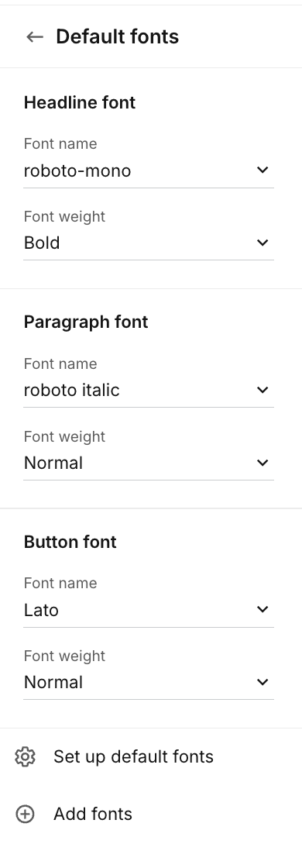
Task: Click the plus circle icon beside Add fonts
Action: [x=25, y=815]
